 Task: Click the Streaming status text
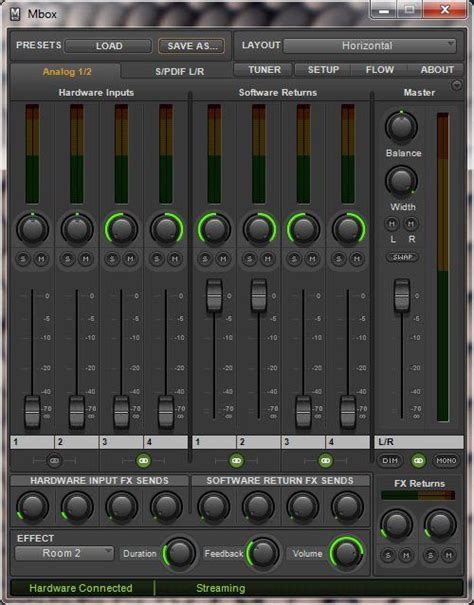[x=220, y=588]
